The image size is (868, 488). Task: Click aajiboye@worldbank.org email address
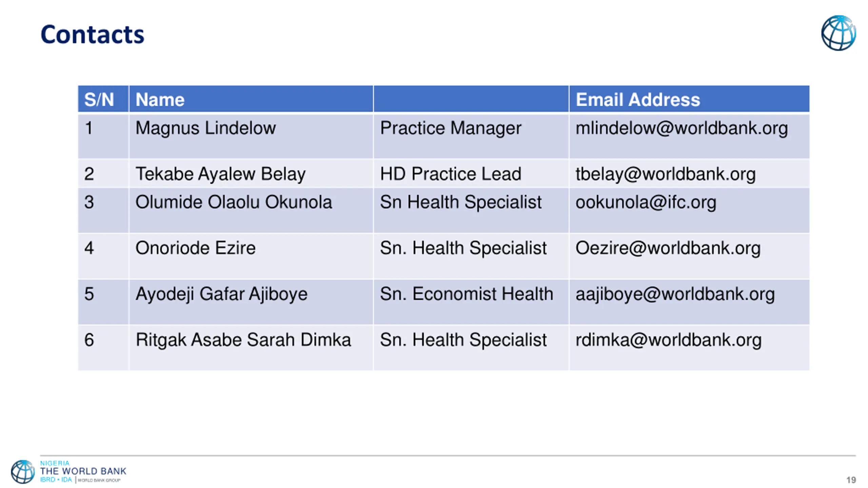click(675, 294)
